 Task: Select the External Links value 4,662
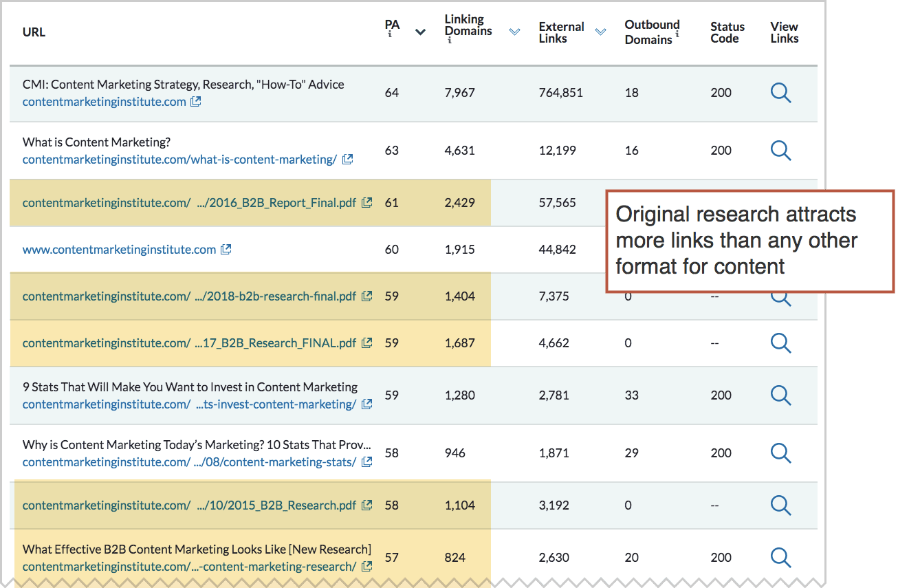click(x=554, y=343)
